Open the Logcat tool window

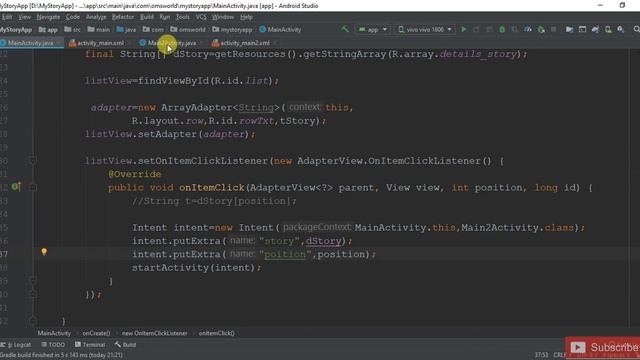click(16, 344)
